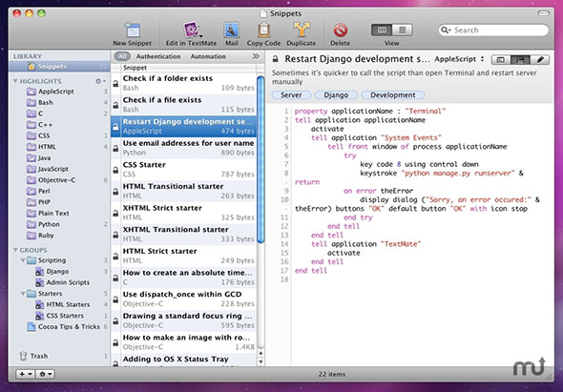The height and width of the screenshot is (392, 563).
Task: Select the C++ folder
Action: point(59,125)
